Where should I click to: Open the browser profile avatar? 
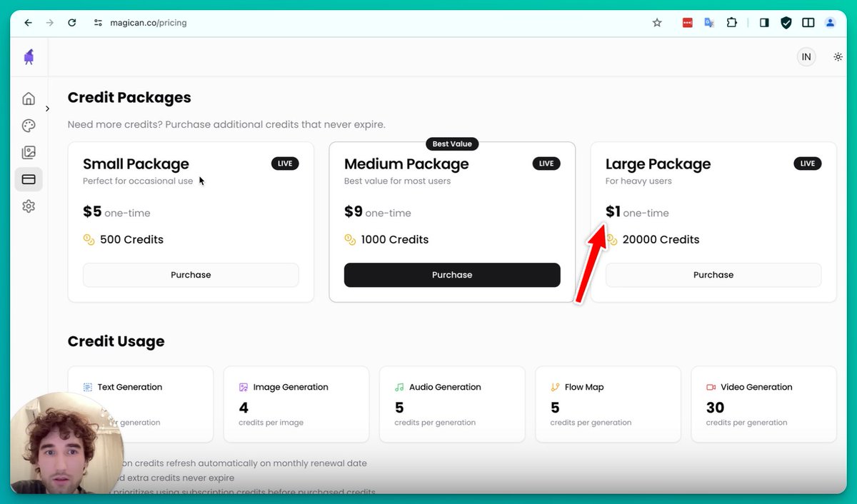pos(830,23)
